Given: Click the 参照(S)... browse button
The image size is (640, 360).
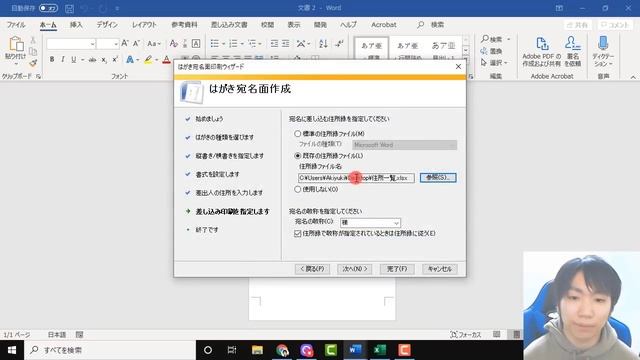Looking at the screenshot, I should tap(438, 178).
